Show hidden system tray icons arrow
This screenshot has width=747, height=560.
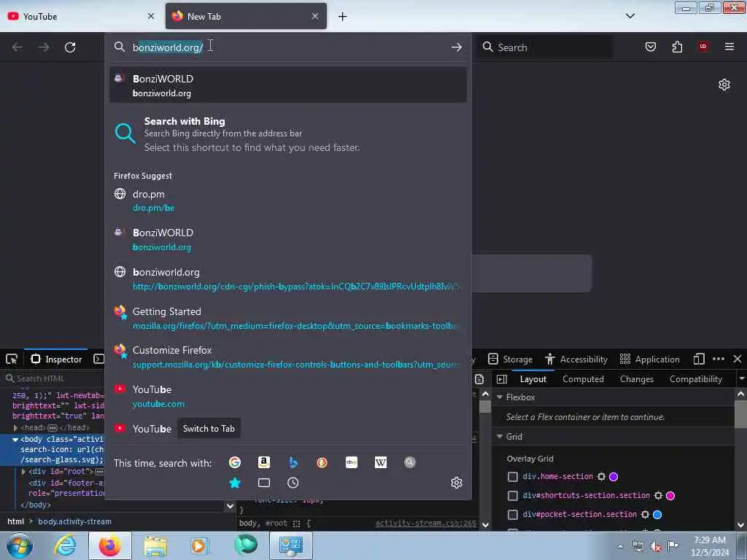620,546
